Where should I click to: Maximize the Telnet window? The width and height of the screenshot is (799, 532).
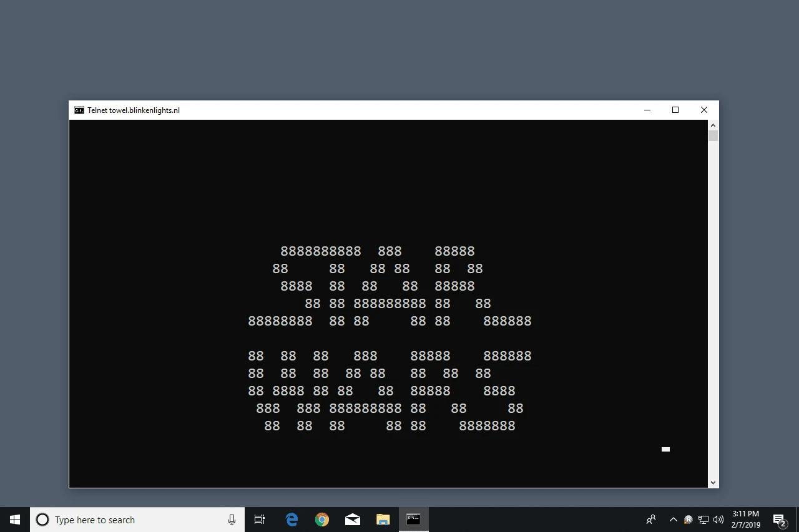[675, 110]
